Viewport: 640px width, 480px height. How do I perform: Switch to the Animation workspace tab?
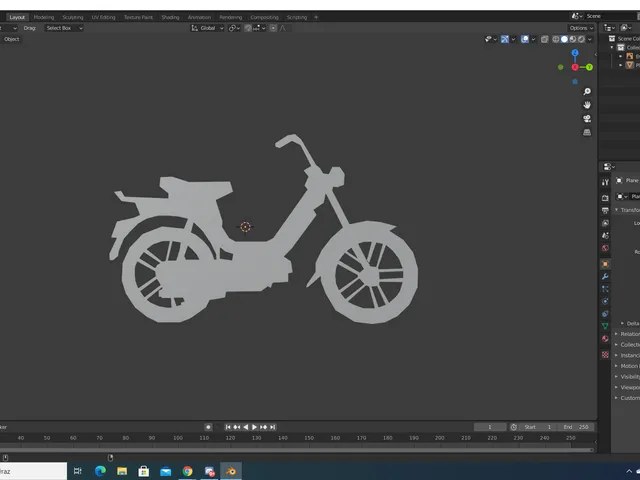tap(199, 17)
